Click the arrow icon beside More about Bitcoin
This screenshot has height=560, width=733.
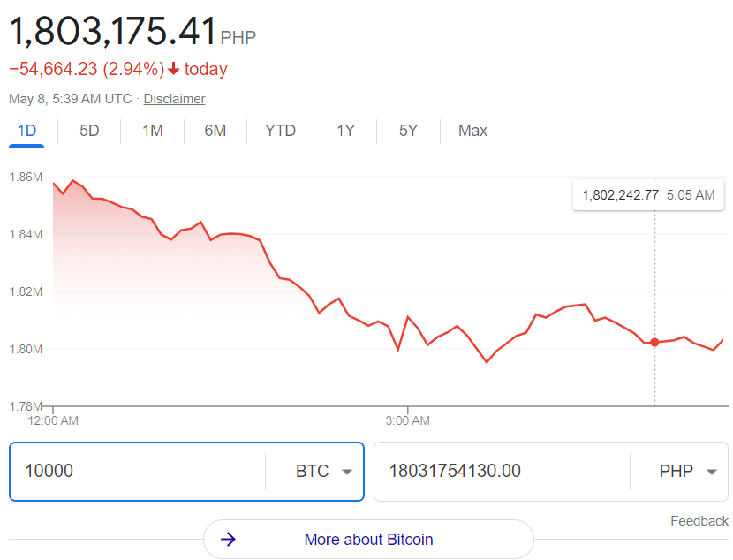pyautogui.click(x=228, y=540)
